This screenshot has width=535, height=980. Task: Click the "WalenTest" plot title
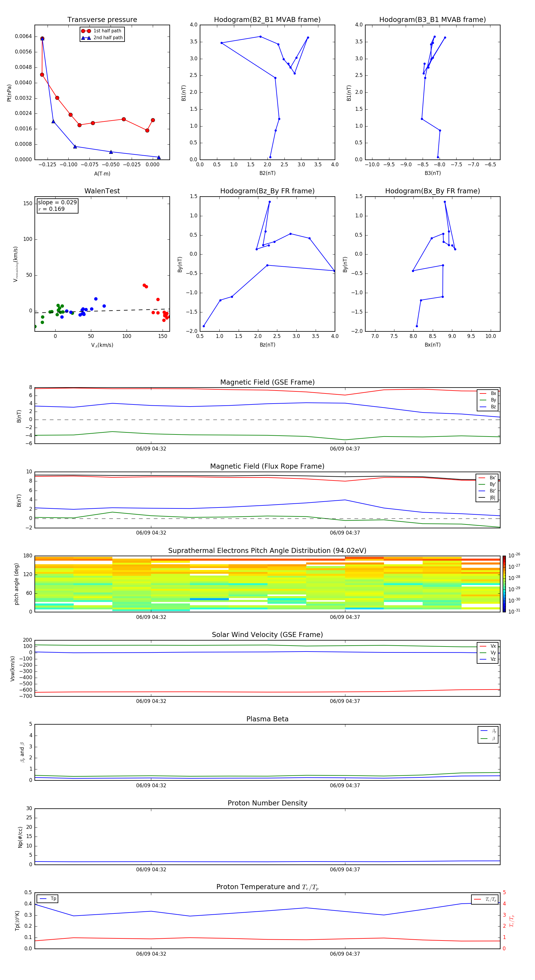click(x=102, y=191)
